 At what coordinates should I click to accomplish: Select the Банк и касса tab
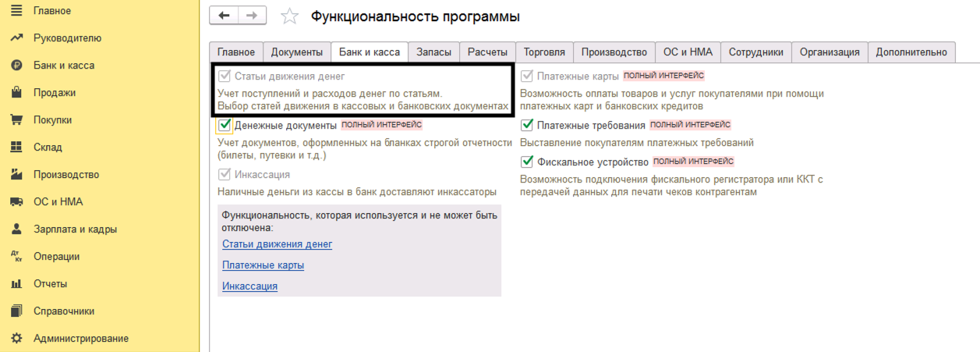(x=370, y=52)
